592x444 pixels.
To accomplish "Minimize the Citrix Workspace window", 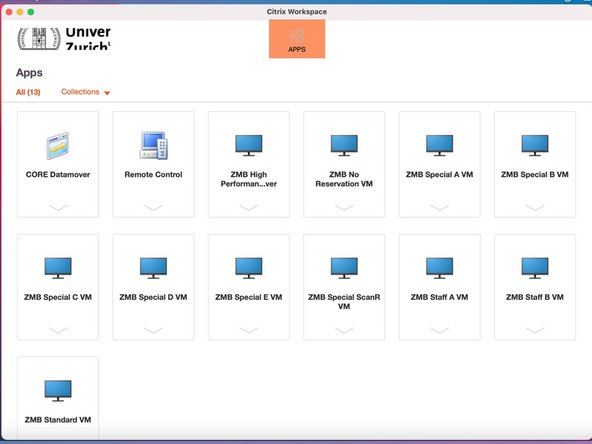I will point(20,12).
